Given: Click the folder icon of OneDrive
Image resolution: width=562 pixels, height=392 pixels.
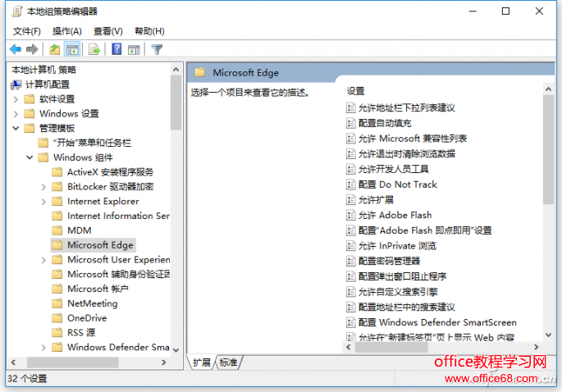Looking at the screenshot, I should click(57, 318).
